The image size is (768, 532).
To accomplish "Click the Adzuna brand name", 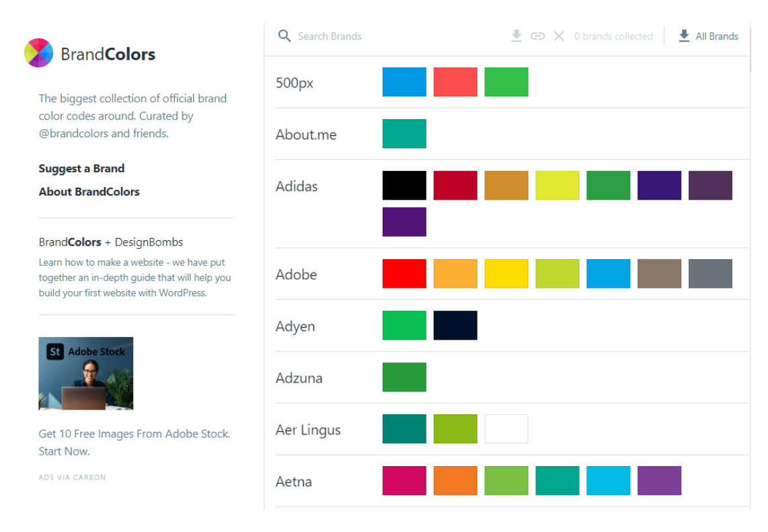I will [299, 378].
